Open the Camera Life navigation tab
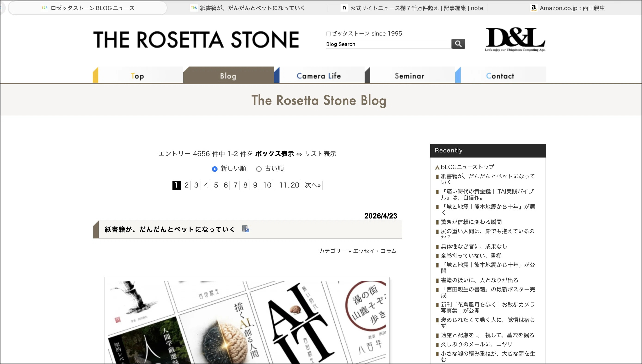Viewport: 642px width, 364px height. pyautogui.click(x=319, y=75)
